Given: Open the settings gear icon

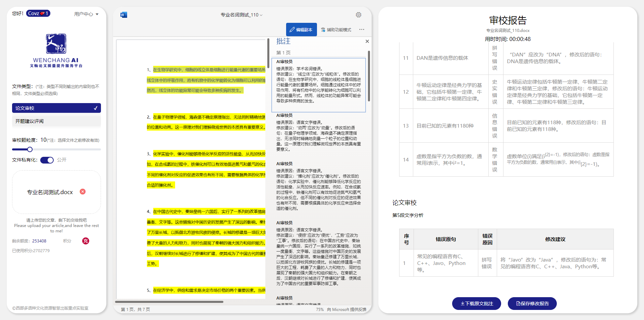Looking at the screenshot, I should [x=359, y=15].
